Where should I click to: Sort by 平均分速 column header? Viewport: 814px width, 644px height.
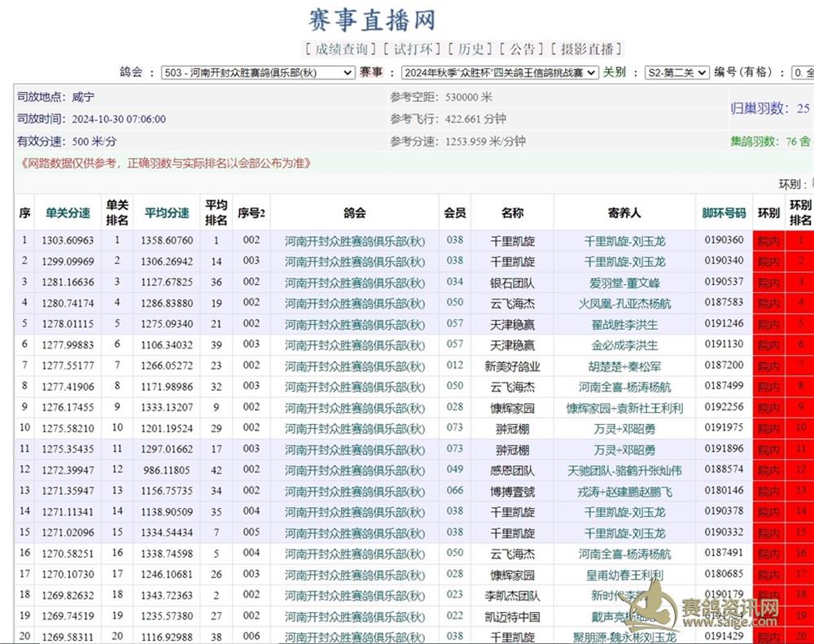point(167,213)
